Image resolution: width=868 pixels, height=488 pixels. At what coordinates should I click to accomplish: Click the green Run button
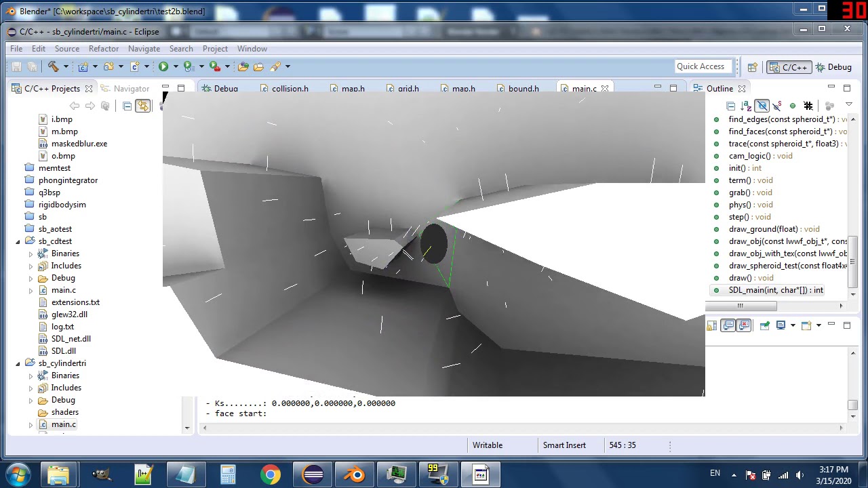tap(163, 66)
